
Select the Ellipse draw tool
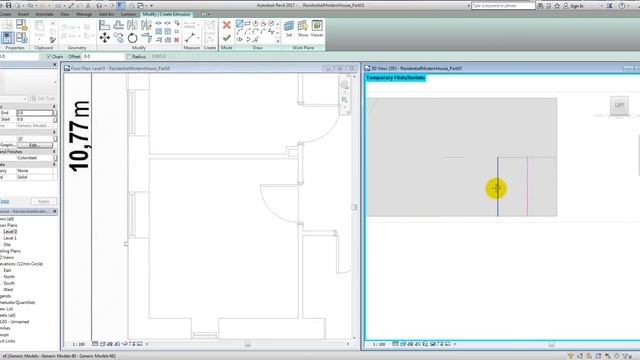(x=240, y=39)
